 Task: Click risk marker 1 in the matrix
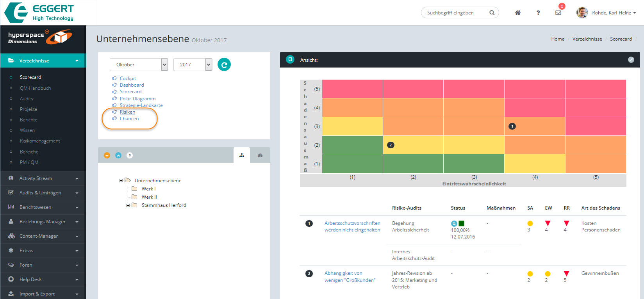click(512, 126)
